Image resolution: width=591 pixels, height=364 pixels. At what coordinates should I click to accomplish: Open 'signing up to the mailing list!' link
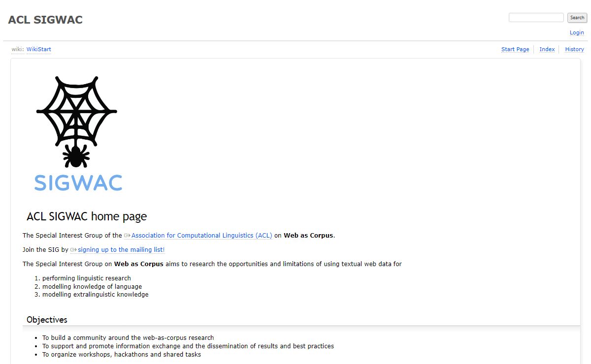pos(121,250)
